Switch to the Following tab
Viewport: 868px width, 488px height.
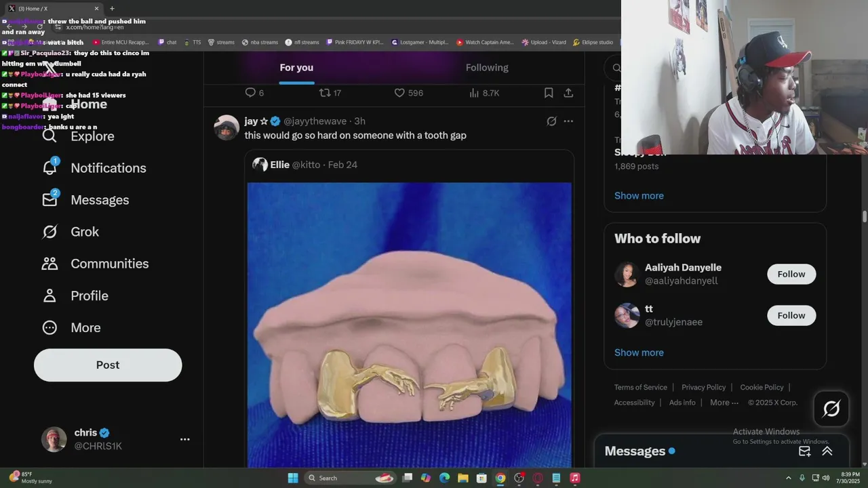[487, 67]
